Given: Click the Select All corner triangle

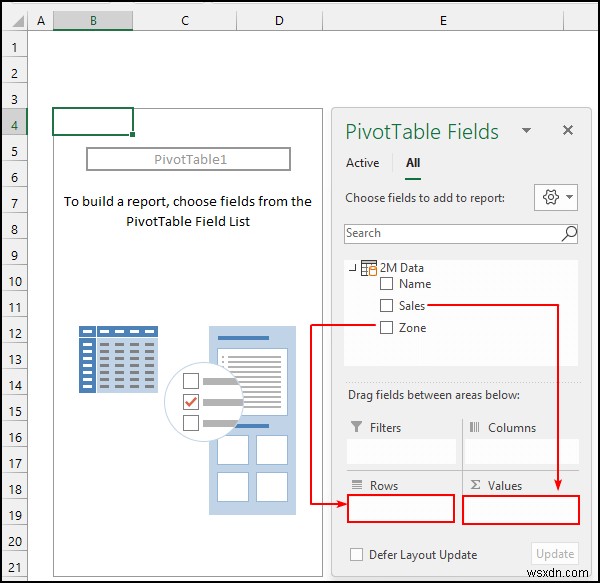Looking at the screenshot, I should tap(18, 21).
